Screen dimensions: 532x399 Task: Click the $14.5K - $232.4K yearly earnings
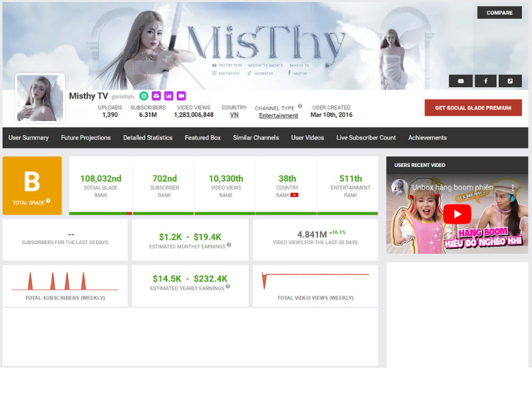pos(190,279)
